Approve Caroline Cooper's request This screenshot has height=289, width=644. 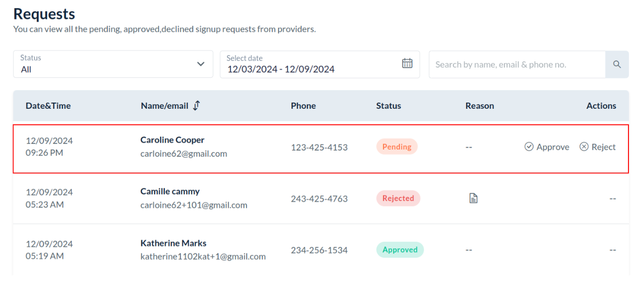tap(547, 147)
